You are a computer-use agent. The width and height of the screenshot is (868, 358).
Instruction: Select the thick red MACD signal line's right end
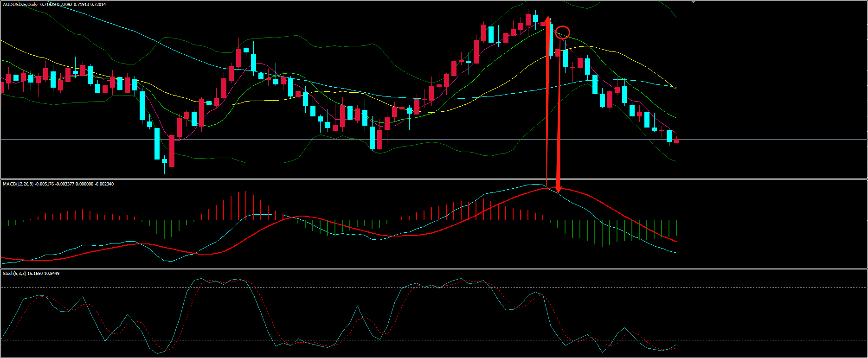[675, 241]
